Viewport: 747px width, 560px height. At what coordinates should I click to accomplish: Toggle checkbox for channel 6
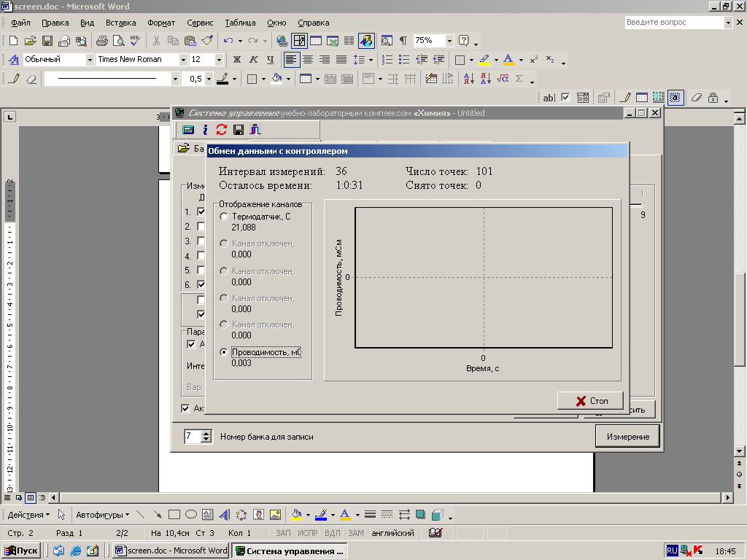point(201,284)
